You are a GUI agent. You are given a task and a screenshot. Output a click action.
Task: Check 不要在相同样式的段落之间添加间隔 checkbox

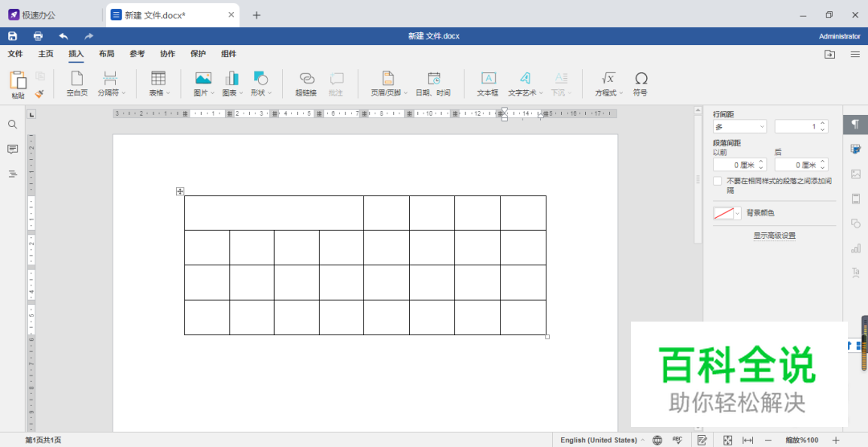(717, 182)
